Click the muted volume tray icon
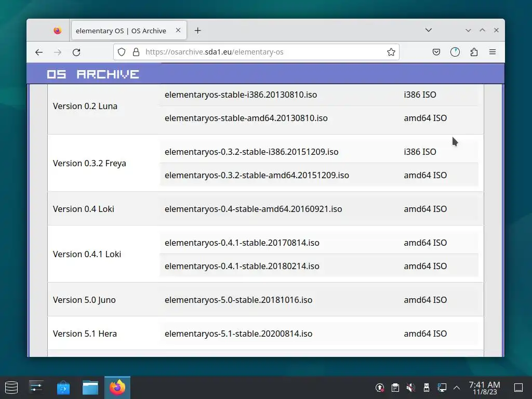The width and height of the screenshot is (532, 399). (x=411, y=388)
